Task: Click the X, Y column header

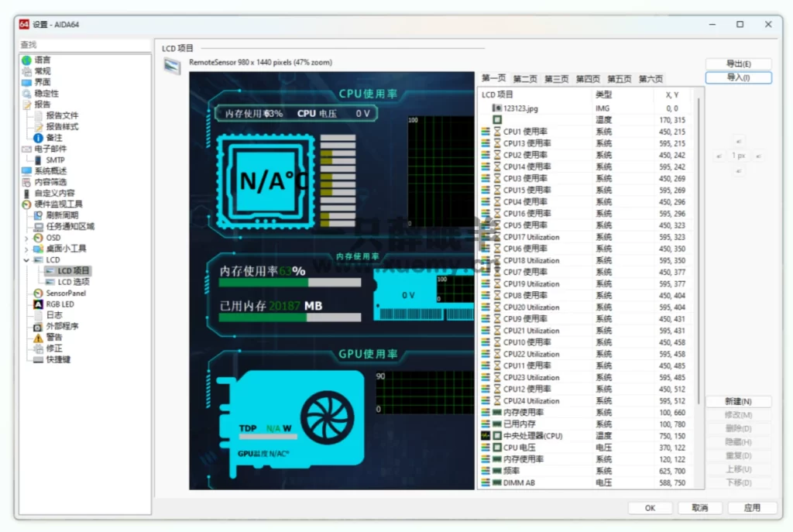Action: (x=672, y=94)
